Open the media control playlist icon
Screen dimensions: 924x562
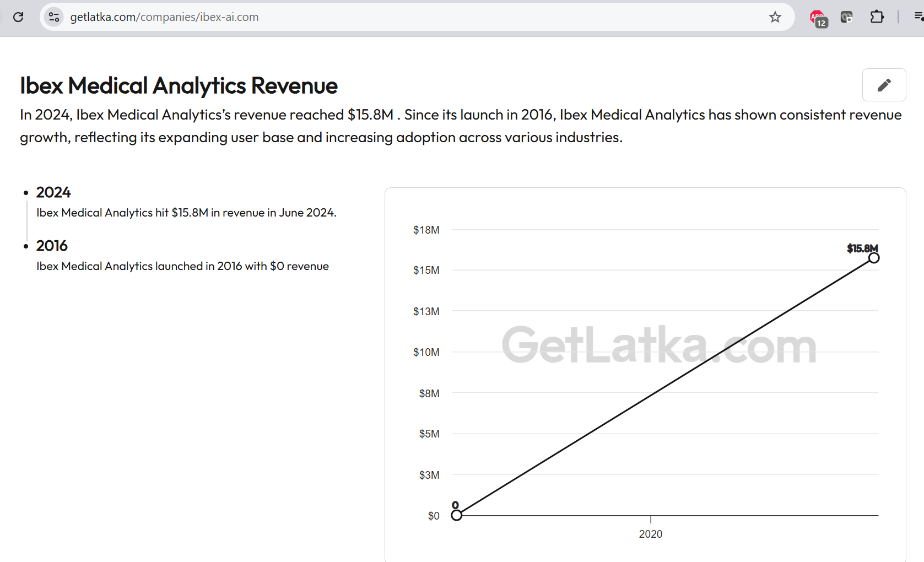pyautogui.click(x=918, y=17)
